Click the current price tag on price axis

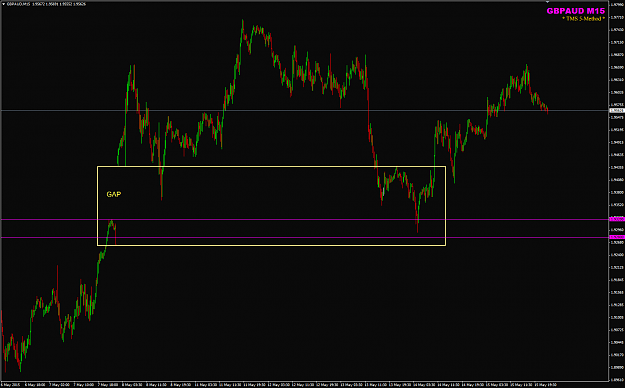click(x=617, y=110)
